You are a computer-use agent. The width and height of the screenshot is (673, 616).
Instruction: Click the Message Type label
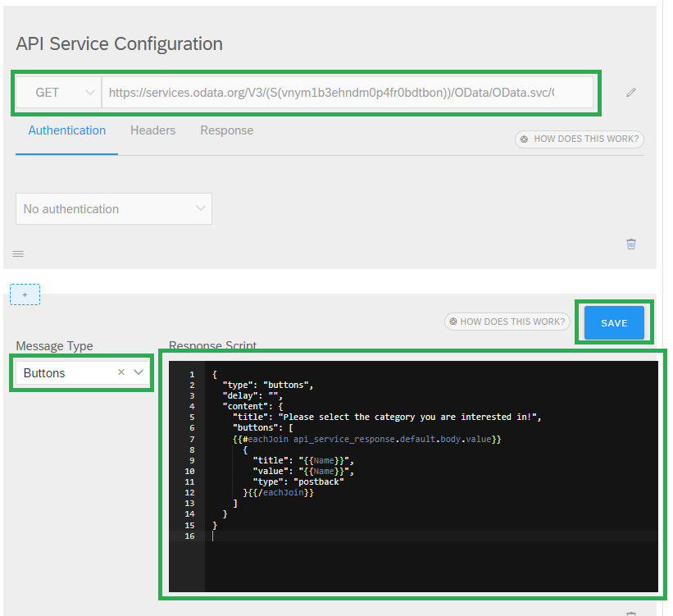point(54,346)
